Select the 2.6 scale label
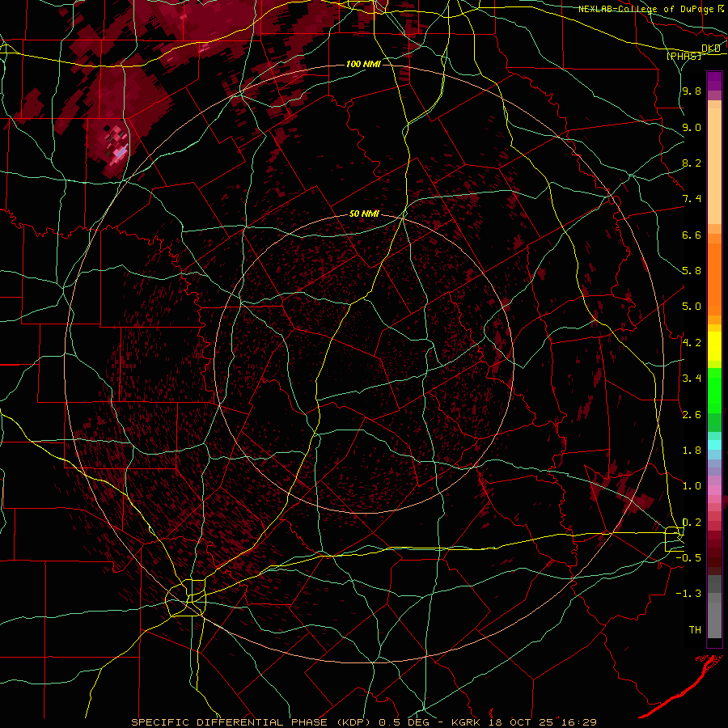Screen dimensions: 728x728 click(692, 415)
